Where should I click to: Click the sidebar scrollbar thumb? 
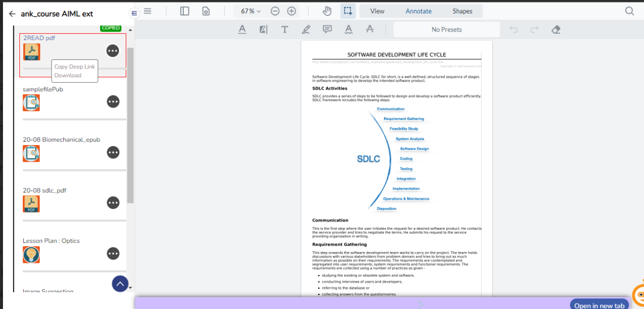pyautogui.click(x=130, y=125)
